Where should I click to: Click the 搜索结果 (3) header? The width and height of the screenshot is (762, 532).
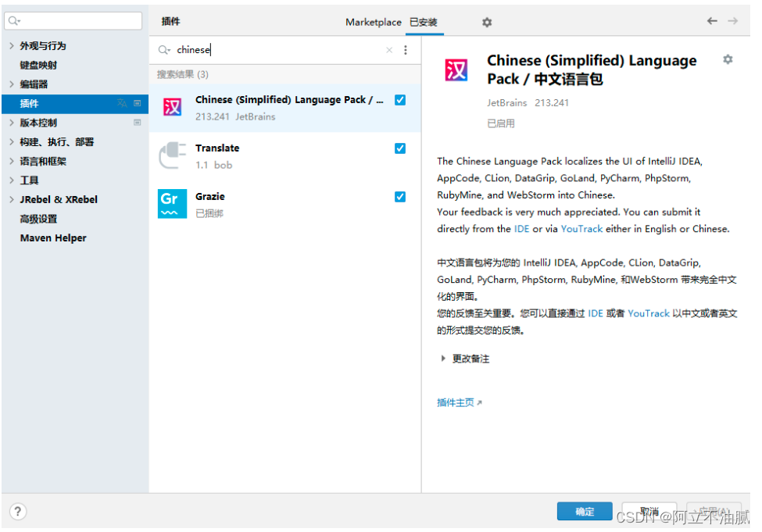point(182,74)
